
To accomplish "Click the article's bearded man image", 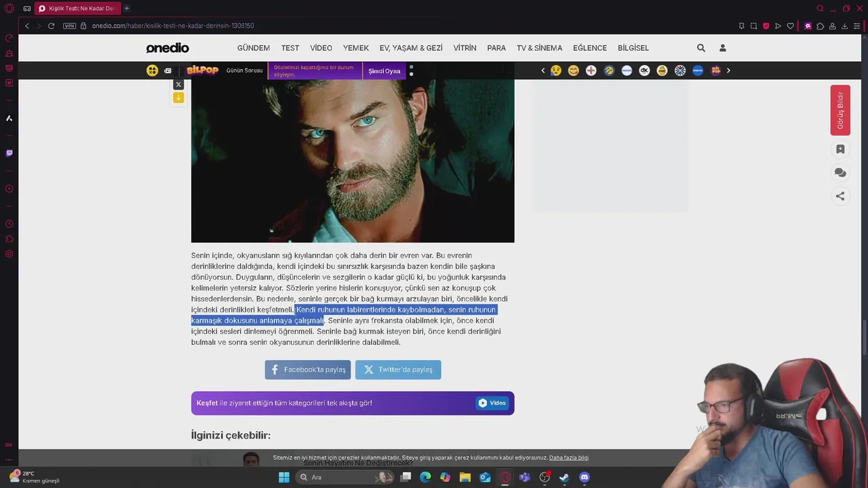I will pos(353,161).
